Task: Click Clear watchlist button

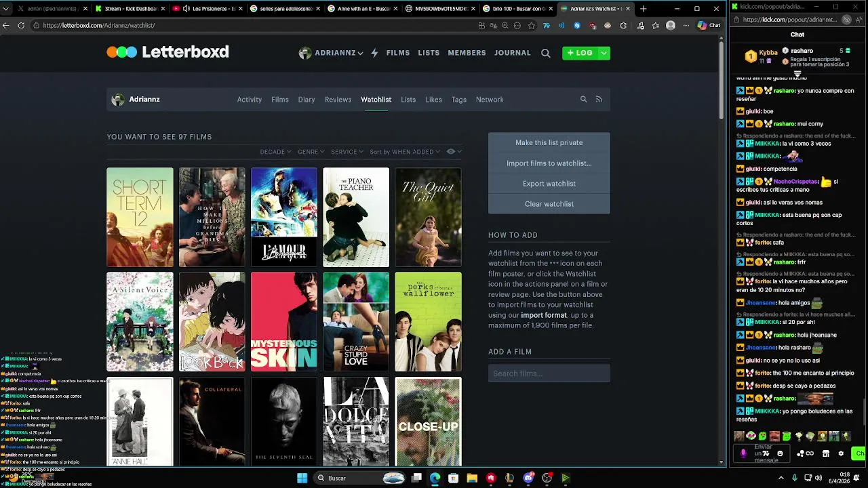Action: pos(549,204)
